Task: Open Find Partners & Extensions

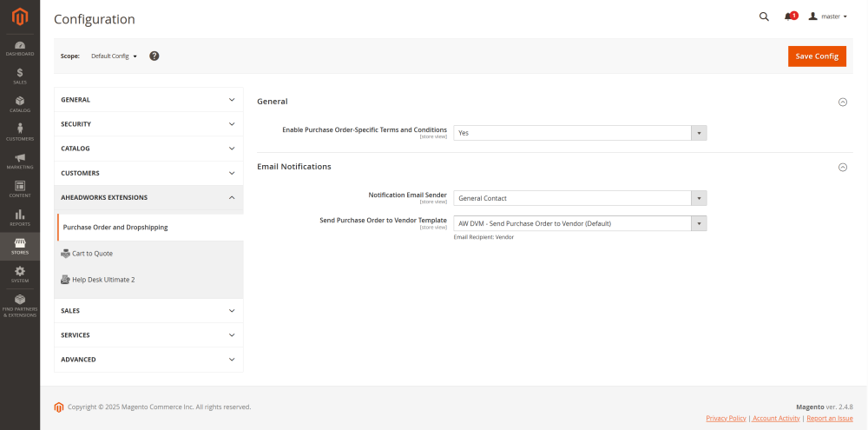Action: point(20,306)
